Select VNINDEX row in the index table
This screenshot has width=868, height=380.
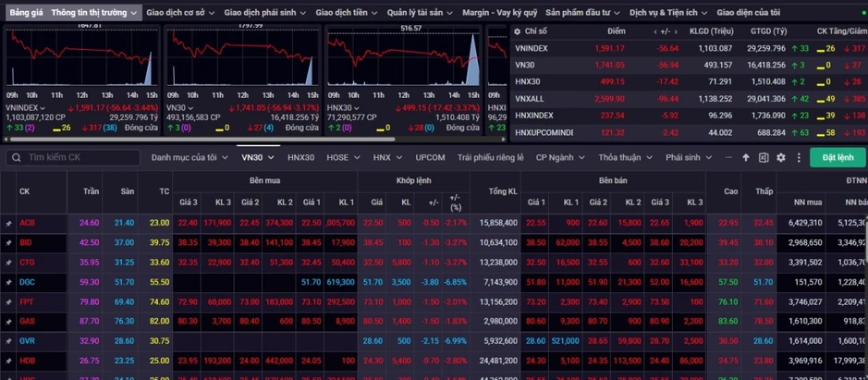pos(689,48)
